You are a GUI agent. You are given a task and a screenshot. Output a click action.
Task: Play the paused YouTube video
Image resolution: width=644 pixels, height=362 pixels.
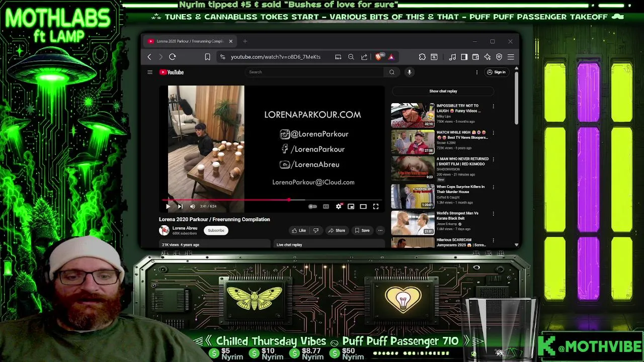pyautogui.click(x=168, y=206)
